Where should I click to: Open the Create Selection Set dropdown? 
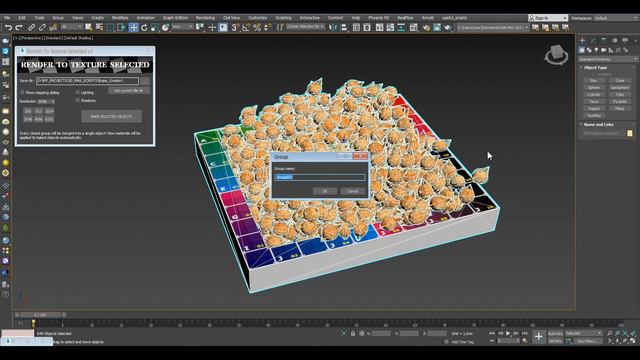coord(305,27)
